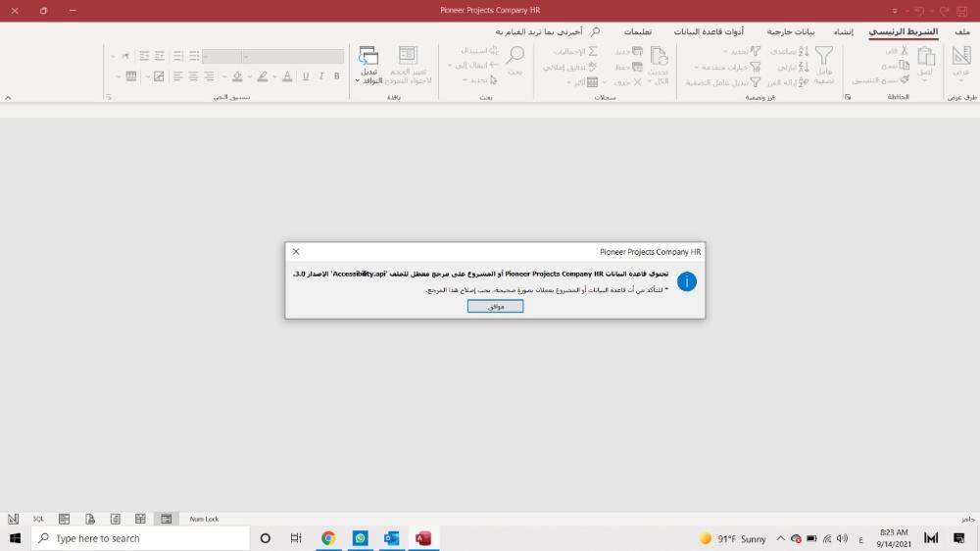
Task: Collapse the ribbon with the chevron
Action: [8, 98]
